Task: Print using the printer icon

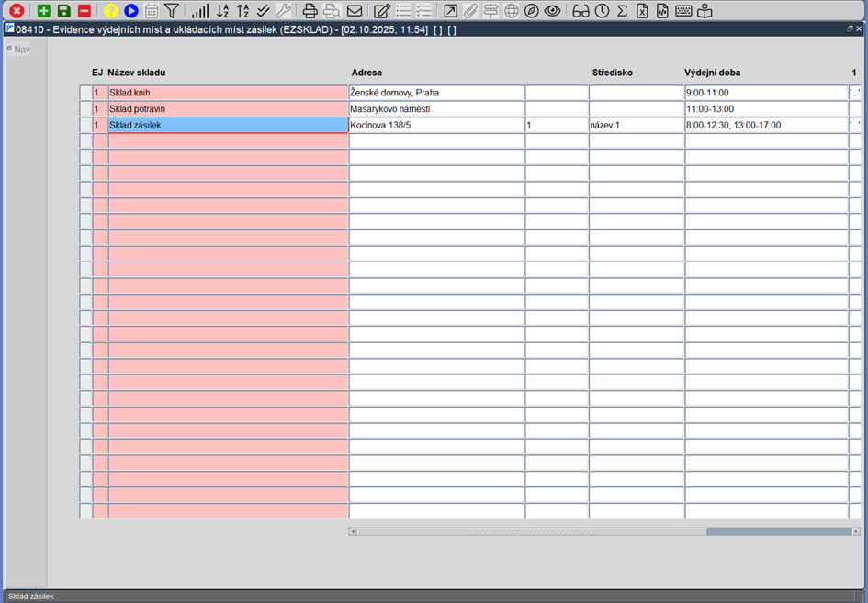Action: pos(310,10)
